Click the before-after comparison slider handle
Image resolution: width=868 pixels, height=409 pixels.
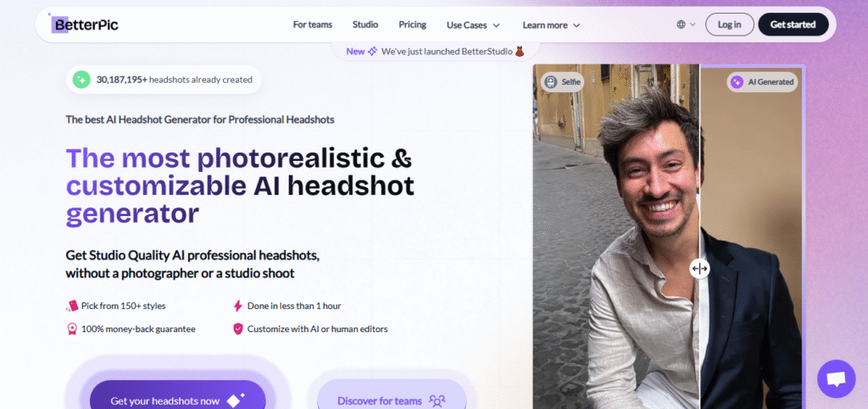coord(699,268)
